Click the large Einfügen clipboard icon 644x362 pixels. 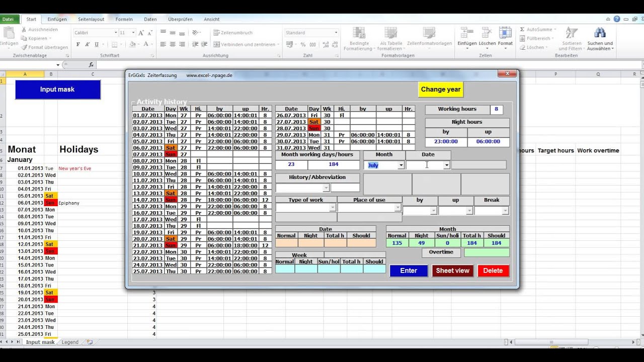pos(9,33)
